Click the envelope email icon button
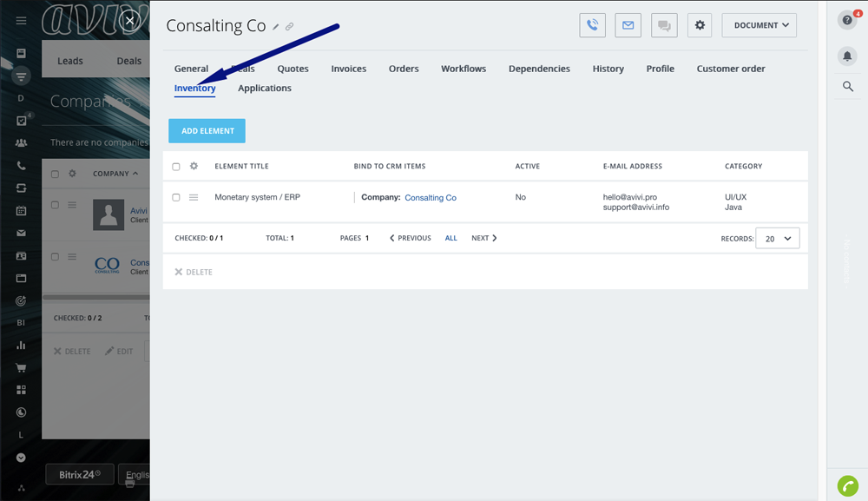This screenshot has height=501, width=868. (x=628, y=25)
